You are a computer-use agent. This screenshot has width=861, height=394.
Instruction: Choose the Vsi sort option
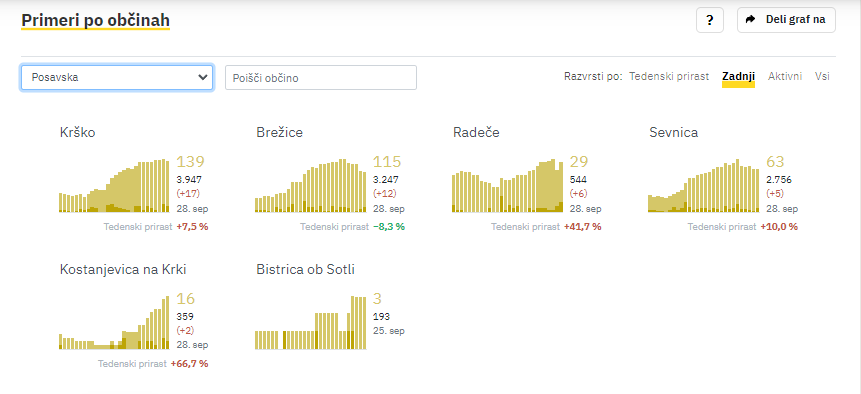[x=822, y=76]
